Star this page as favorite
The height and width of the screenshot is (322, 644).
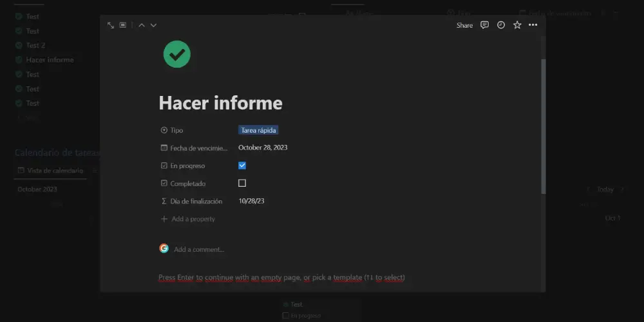point(517,25)
